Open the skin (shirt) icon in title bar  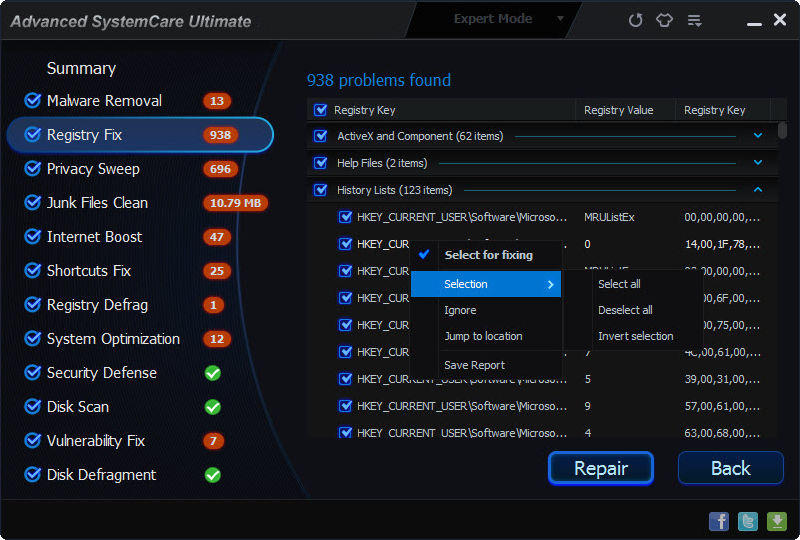point(664,20)
